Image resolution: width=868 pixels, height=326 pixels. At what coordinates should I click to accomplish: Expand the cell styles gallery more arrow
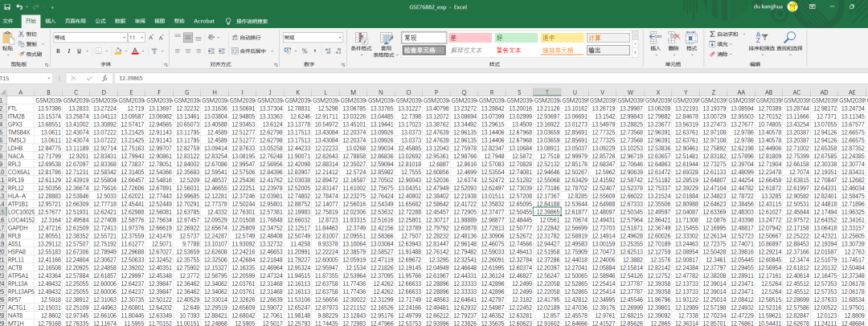(x=636, y=53)
